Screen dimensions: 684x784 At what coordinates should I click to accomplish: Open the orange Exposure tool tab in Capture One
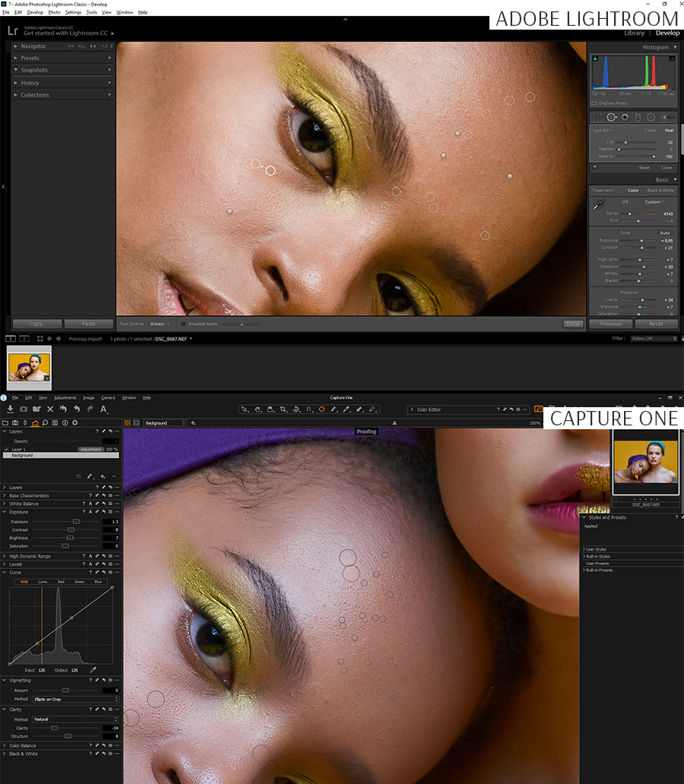click(x=35, y=423)
